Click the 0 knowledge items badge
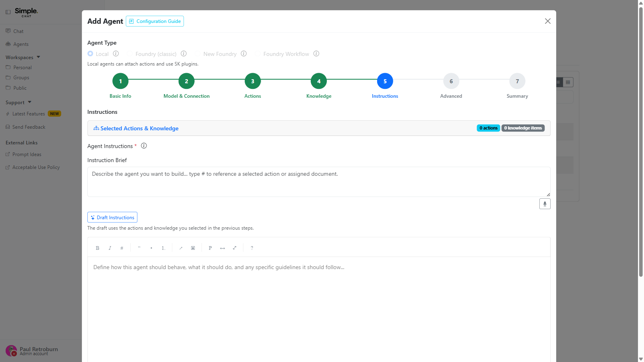 click(x=523, y=128)
